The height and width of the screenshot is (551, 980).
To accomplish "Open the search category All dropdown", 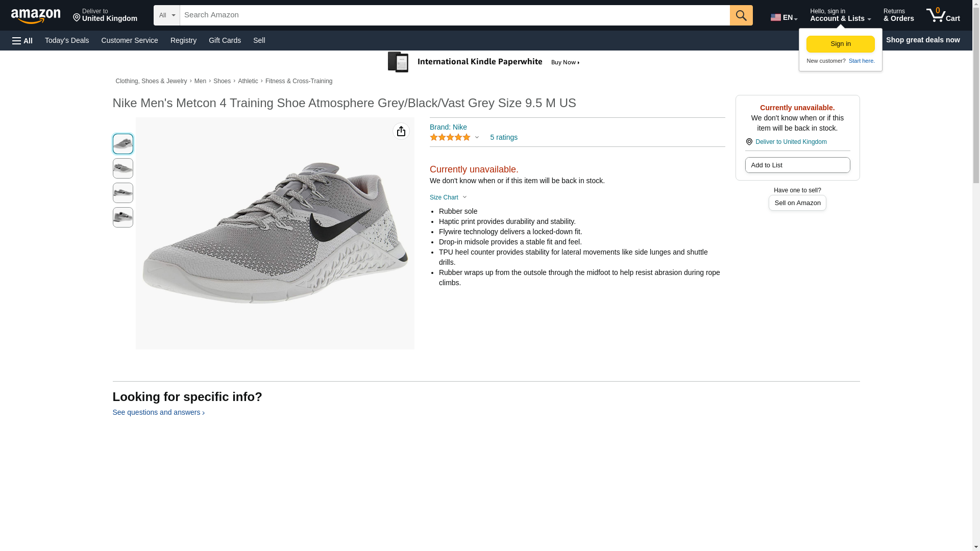I will click(x=166, y=15).
